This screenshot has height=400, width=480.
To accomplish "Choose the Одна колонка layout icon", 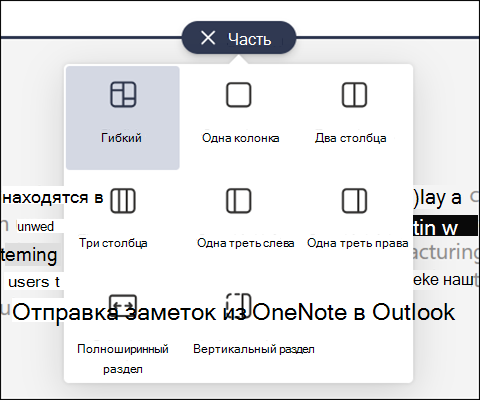I will coord(239,95).
